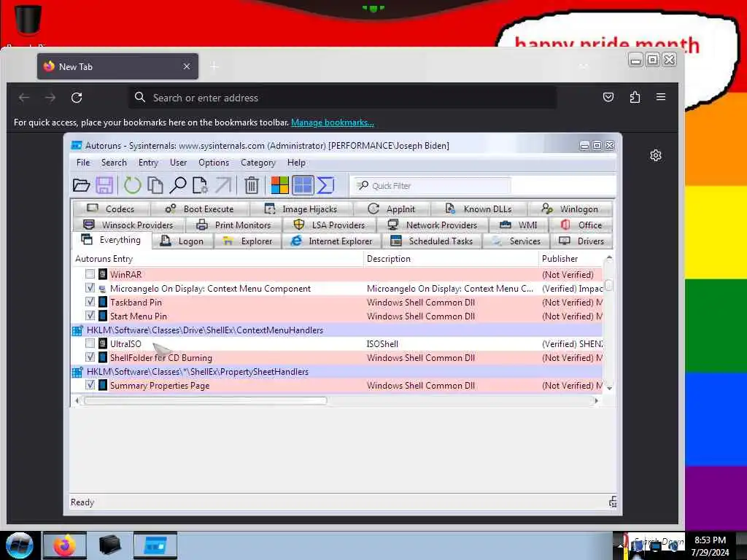Uncheck the Start Menu Pin checkbox

point(90,315)
